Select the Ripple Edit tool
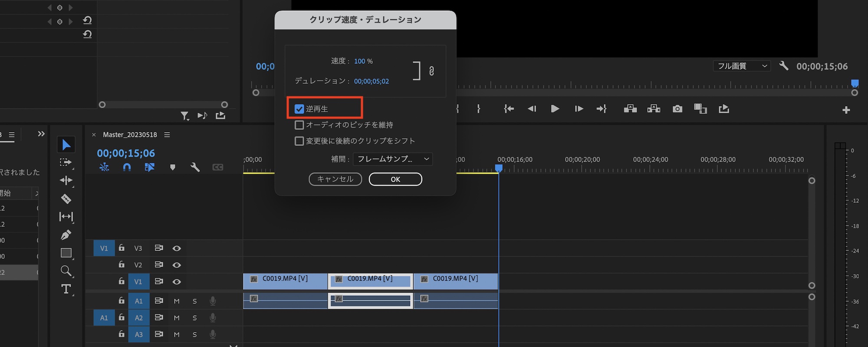Viewport: 868px width, 347px height. click(66, 180)
